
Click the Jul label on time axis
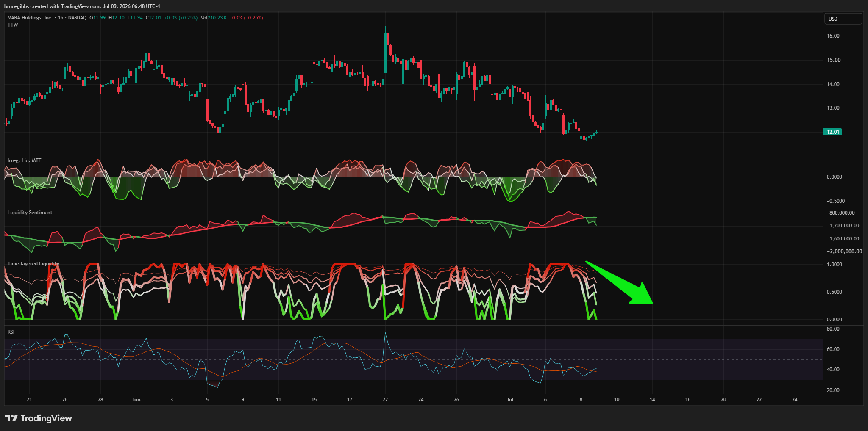[510, 400]
